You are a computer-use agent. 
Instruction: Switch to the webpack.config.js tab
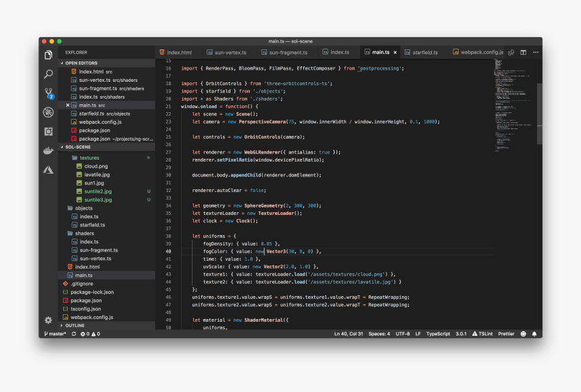(478, 52)
